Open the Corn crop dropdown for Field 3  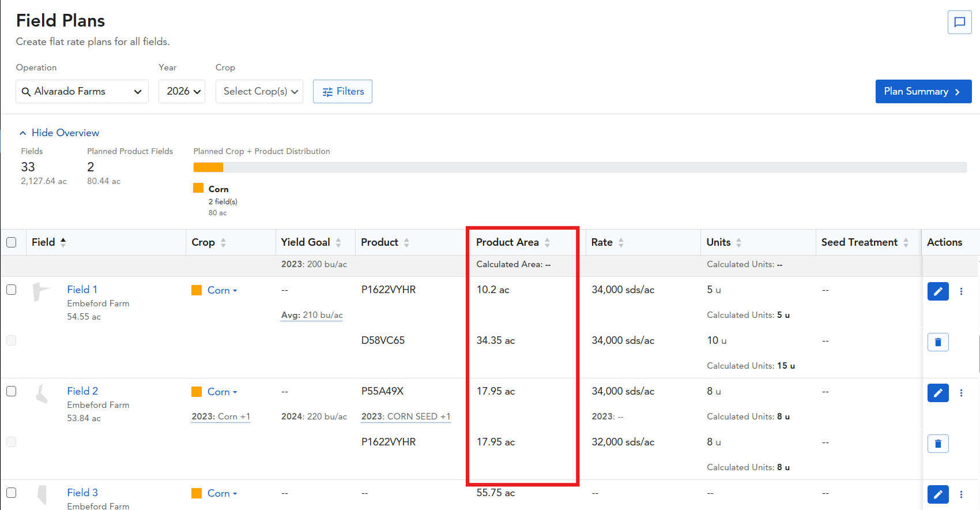click(222, 493)
